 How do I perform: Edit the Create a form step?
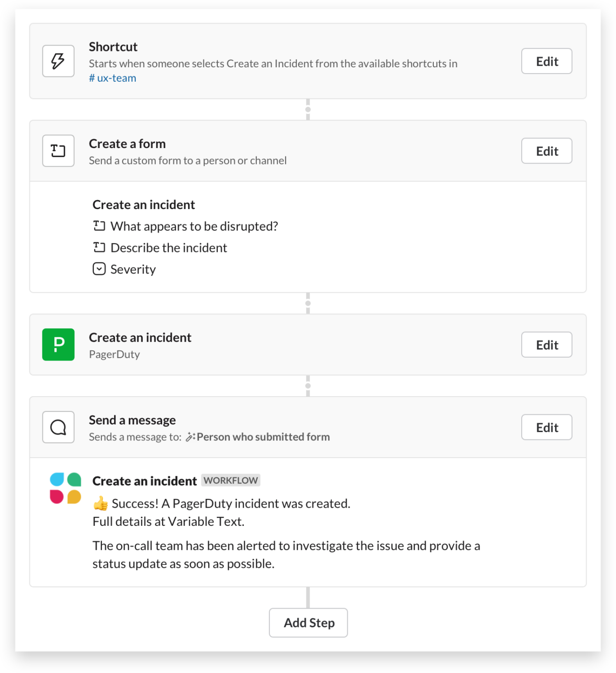pos(547,151)
